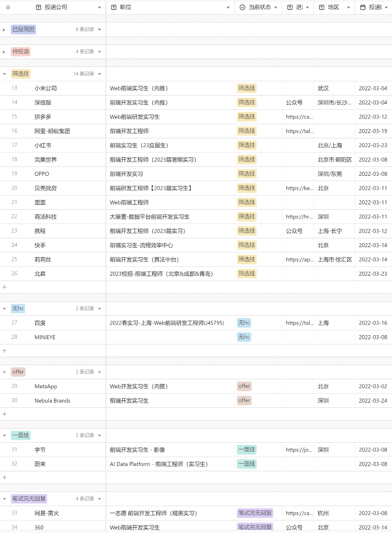Open the https link in the 字节 row
This screenshot has width=392, height=533.
click(299, 450)
